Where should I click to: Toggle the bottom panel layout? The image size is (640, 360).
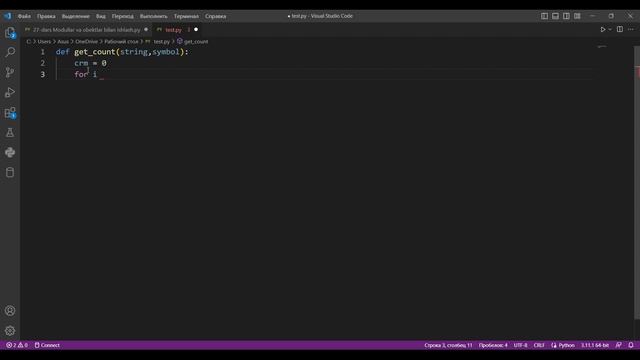click(556, 16)
